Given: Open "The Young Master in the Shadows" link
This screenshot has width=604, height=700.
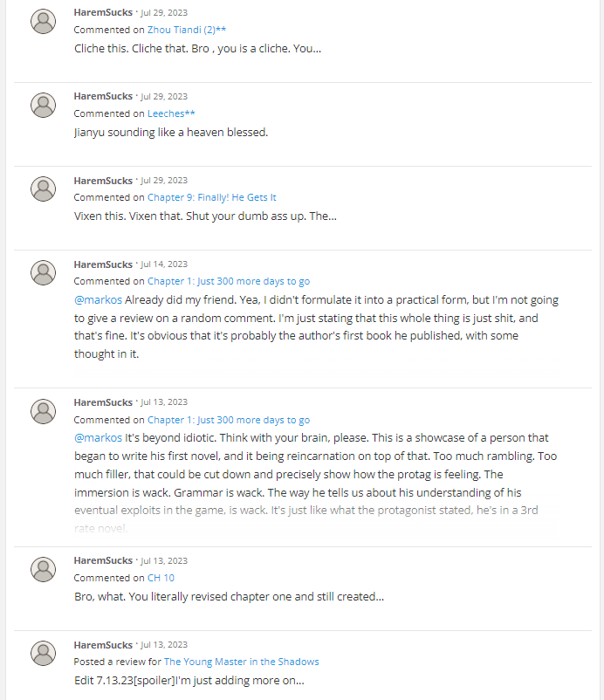Looking at the screenshot, I should (241, 662).
